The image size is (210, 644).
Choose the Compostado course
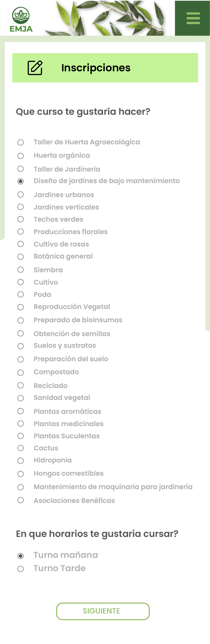click(21, 372)
